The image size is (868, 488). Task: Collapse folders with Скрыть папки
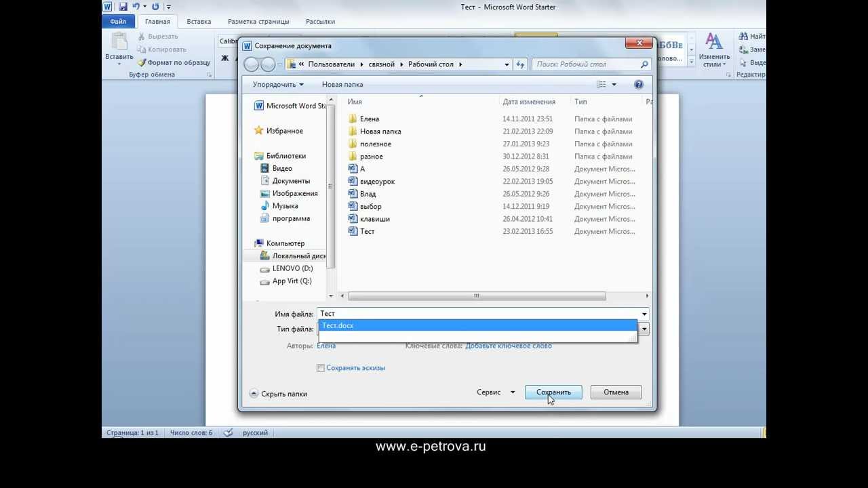point(279,393)
